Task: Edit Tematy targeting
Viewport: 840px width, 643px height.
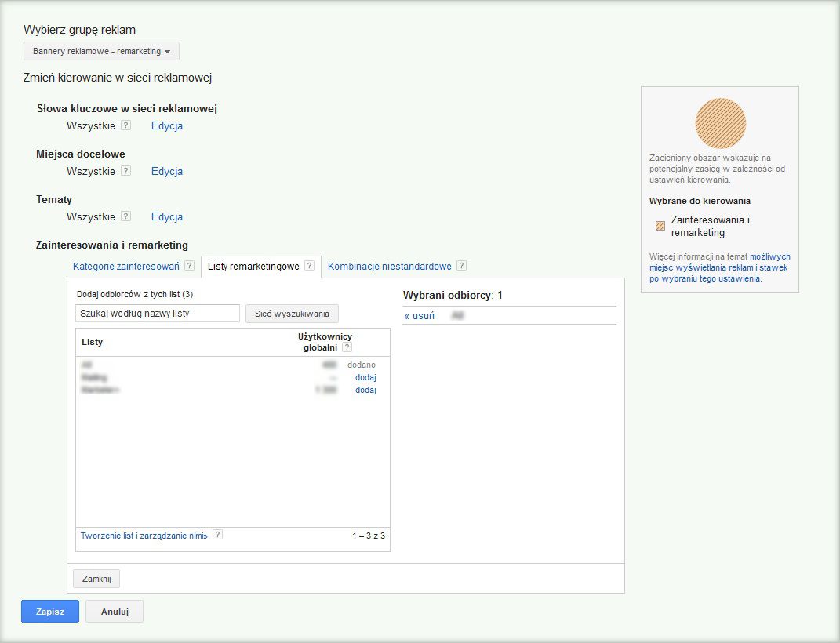Action: click(166, 217)
